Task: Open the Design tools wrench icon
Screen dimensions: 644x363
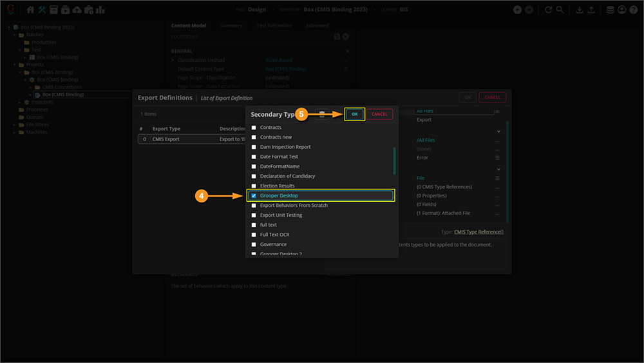Action: pyautogui.click(x=42, y=10)
